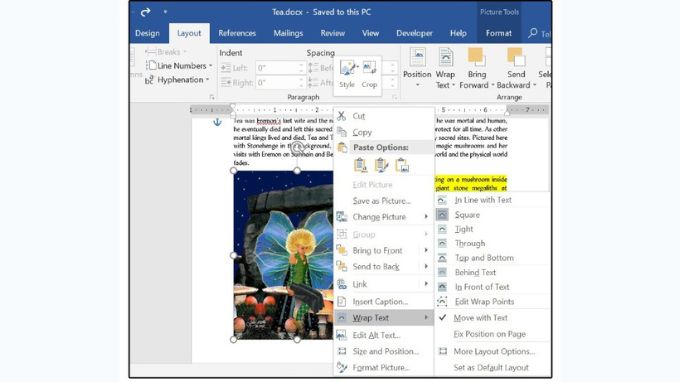Select the Tight wrap option
680x382 pixels.
pos(492,229)
